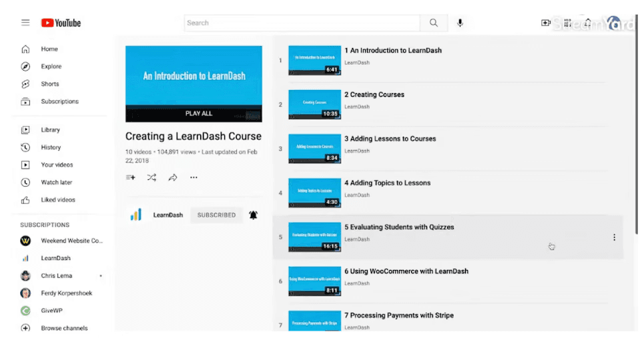Click the Library icon
Viewport: 644px width, 344px height.
click(x=25, y=130)
